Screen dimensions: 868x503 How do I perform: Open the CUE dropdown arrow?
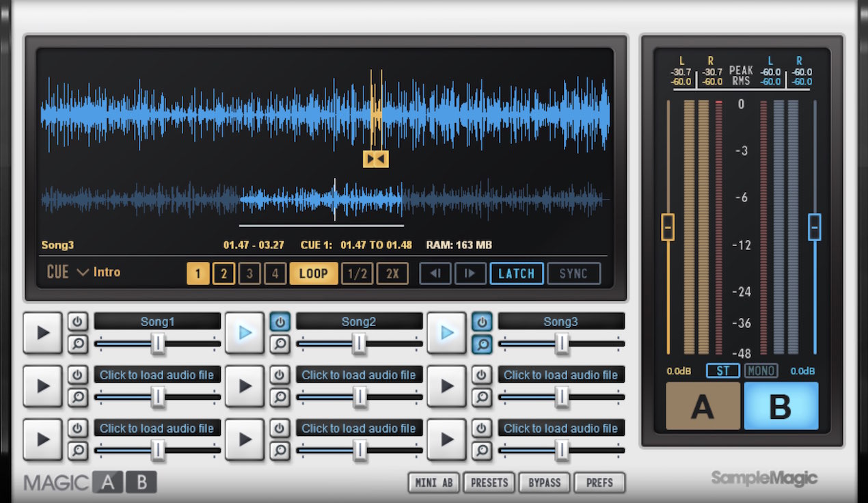coord(83,272)
